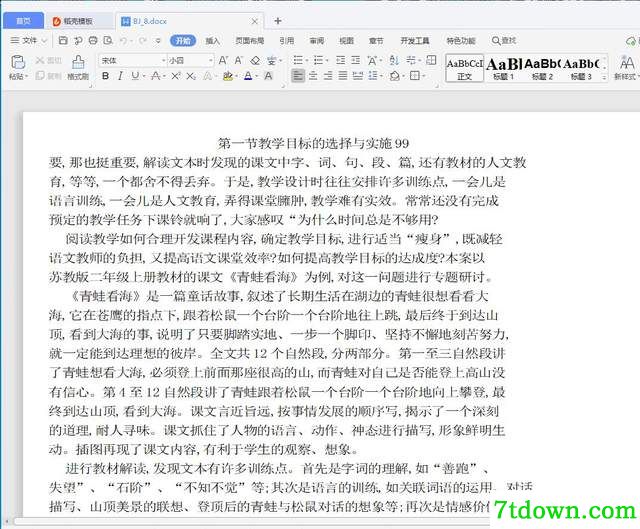Toggle Align Right paragraph alignment
Viewport: 640px width, 529px height.
(x=328, y=76)
